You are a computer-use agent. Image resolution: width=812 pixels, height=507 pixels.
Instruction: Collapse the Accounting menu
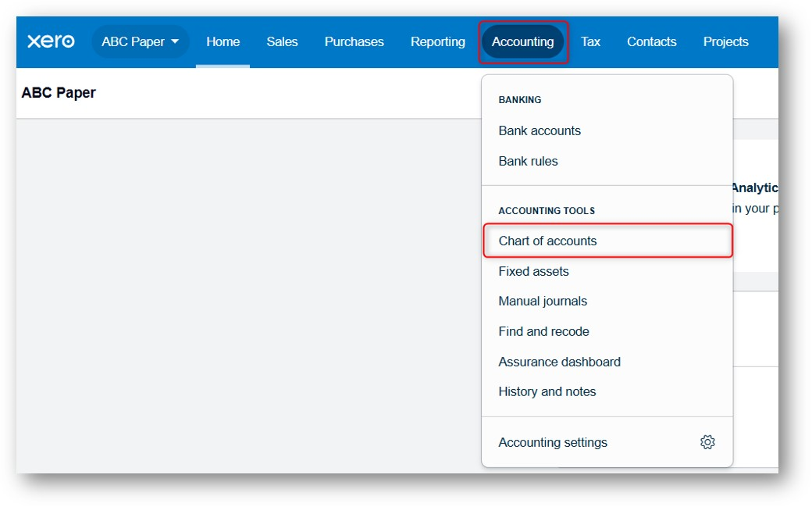coord(522,41)
